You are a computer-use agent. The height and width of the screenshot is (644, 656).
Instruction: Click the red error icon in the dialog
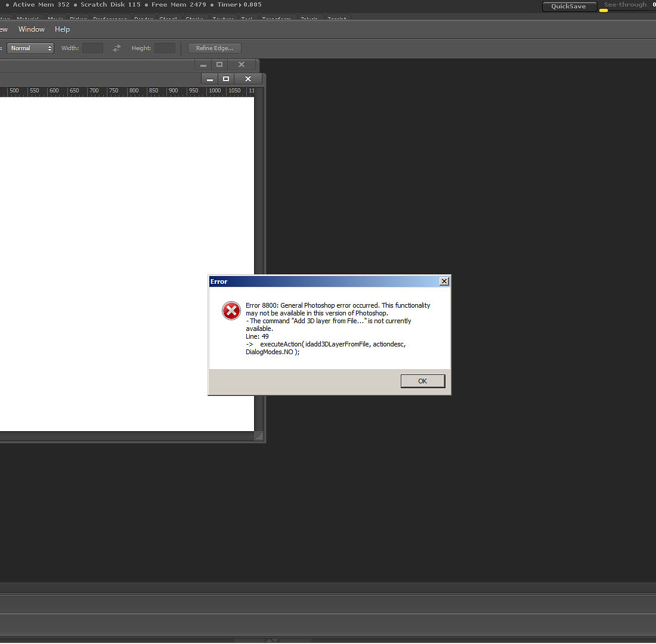pyautogui.click(x=231, y=311)
